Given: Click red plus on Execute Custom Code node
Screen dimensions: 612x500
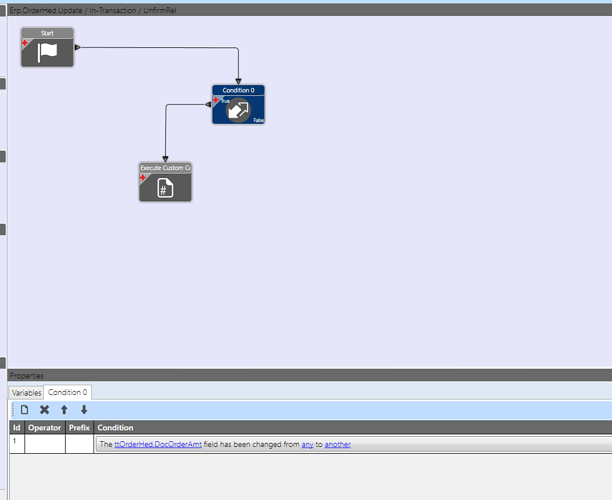Looking at the screenshot, I should click(x=143, y=178).
